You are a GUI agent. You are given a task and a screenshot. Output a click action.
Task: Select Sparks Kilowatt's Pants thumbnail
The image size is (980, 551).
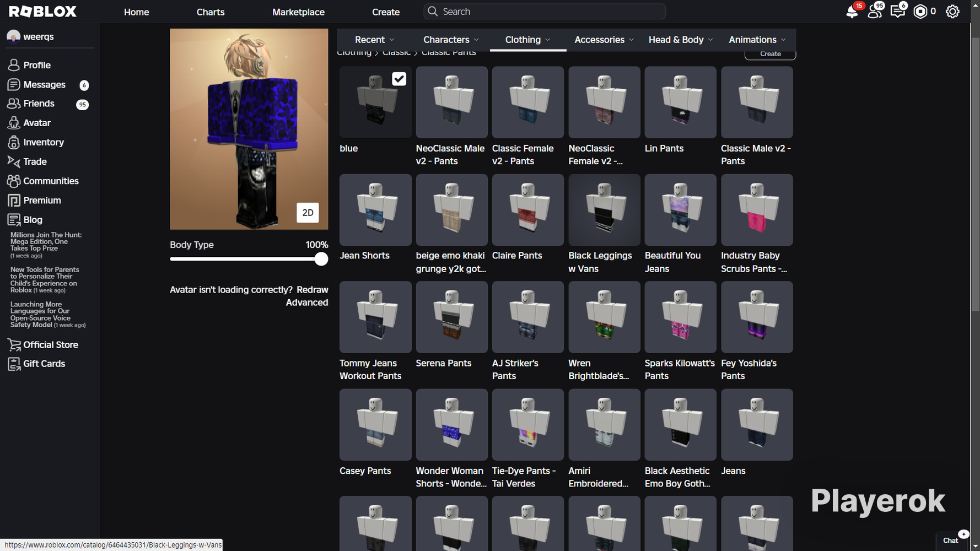(681, 317)
